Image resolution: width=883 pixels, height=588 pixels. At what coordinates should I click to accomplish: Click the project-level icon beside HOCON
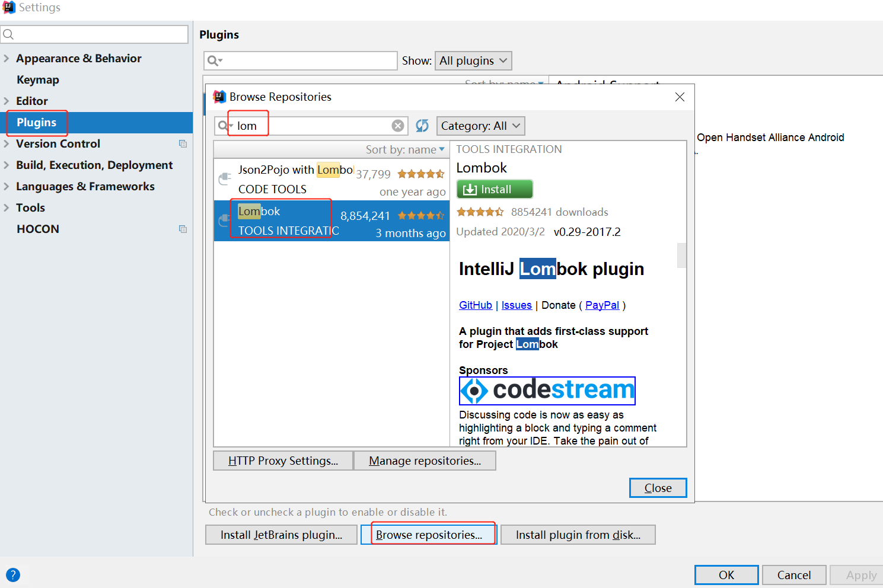point(183,229)
